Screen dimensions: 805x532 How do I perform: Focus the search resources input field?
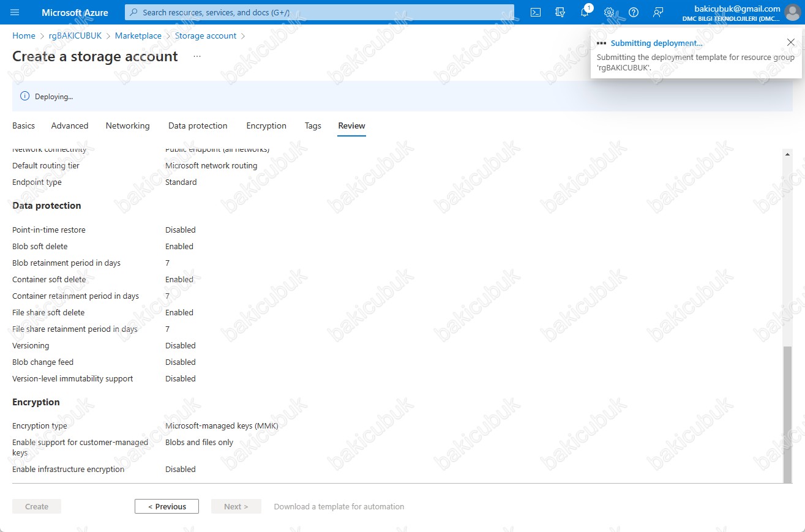[x=320, y=12]
